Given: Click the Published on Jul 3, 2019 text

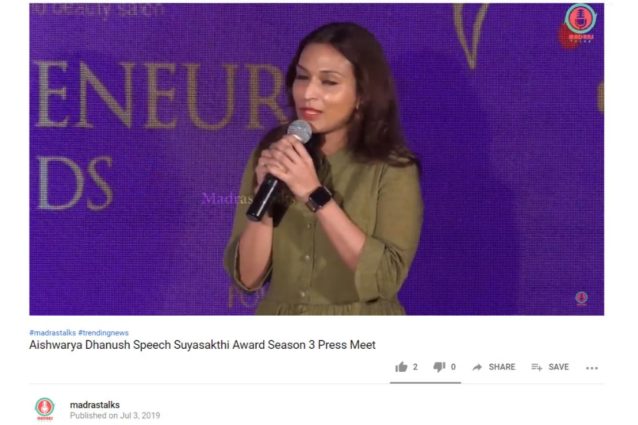Looking at the screenshot, I should (x=115, y=416).
